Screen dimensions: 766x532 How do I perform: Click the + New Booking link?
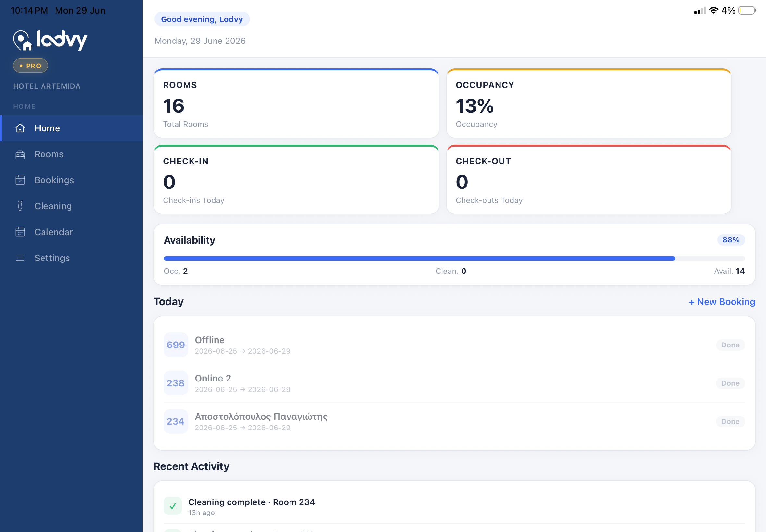(x=722, y=302)
